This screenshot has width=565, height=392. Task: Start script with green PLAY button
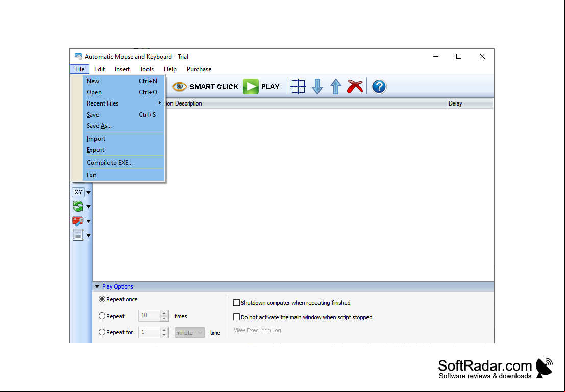[x=251, y=86]
